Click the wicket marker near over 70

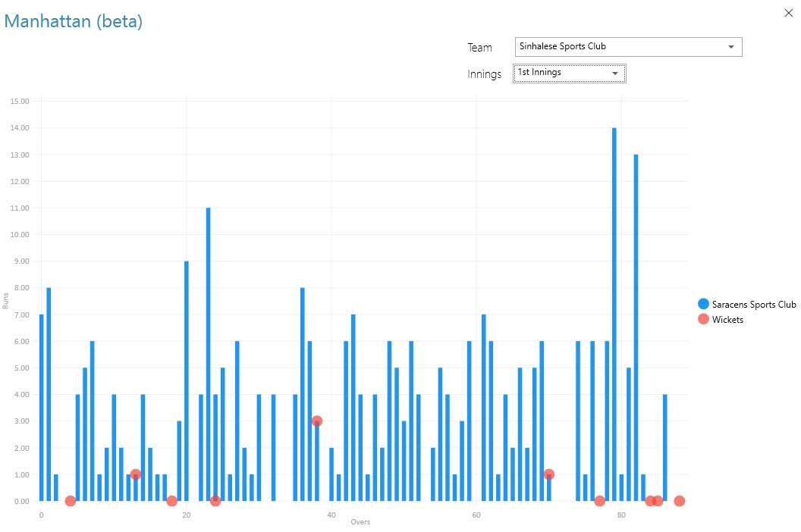pyautogui.click(x=549, y=474)
